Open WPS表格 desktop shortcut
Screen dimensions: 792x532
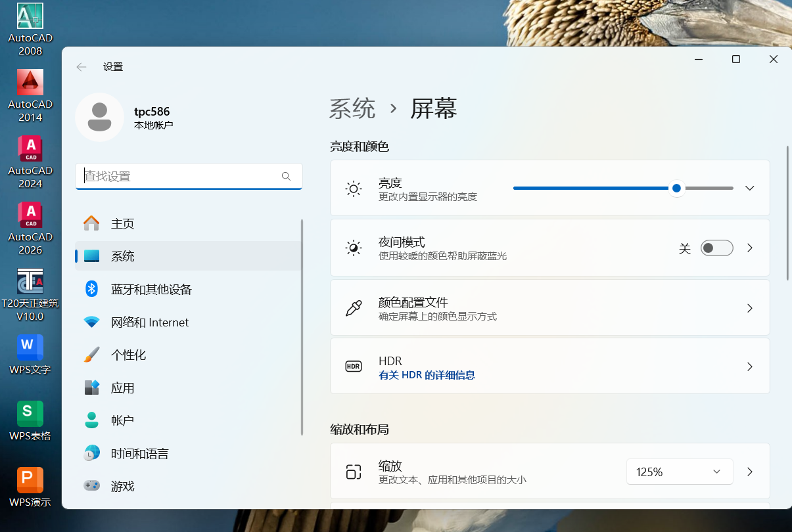coord(30,421)
